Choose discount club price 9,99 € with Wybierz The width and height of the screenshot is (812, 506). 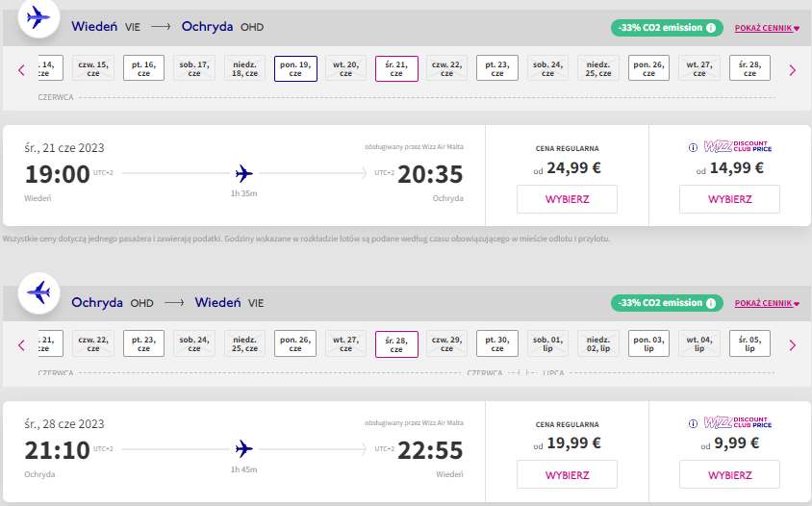pos(729,474)
